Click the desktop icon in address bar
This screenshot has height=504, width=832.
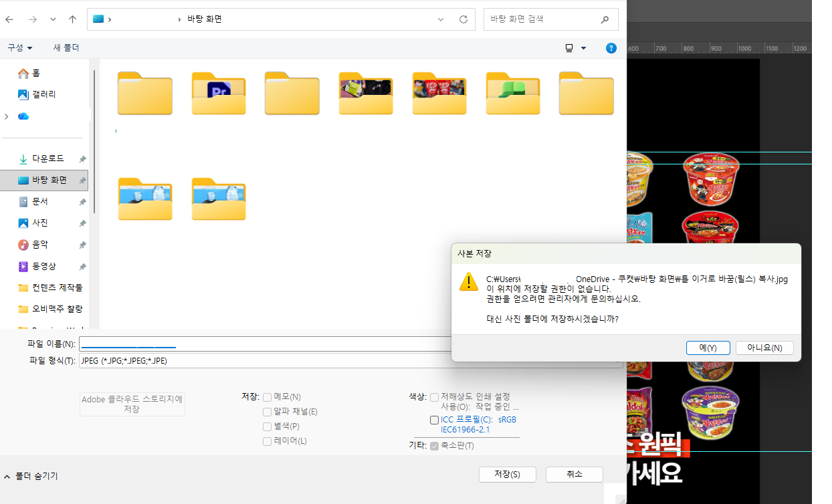tap(98, 19)
